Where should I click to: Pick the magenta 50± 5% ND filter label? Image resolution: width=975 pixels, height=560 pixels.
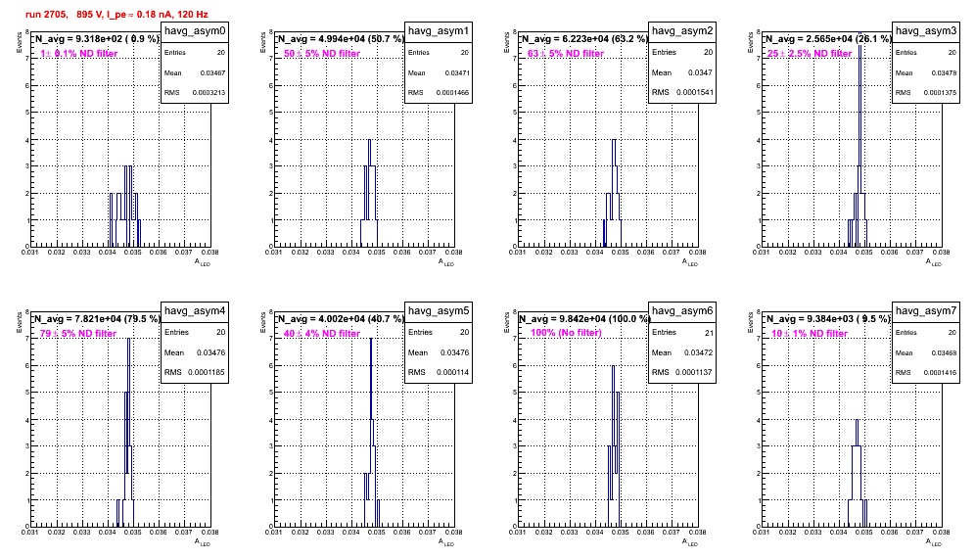322,54
